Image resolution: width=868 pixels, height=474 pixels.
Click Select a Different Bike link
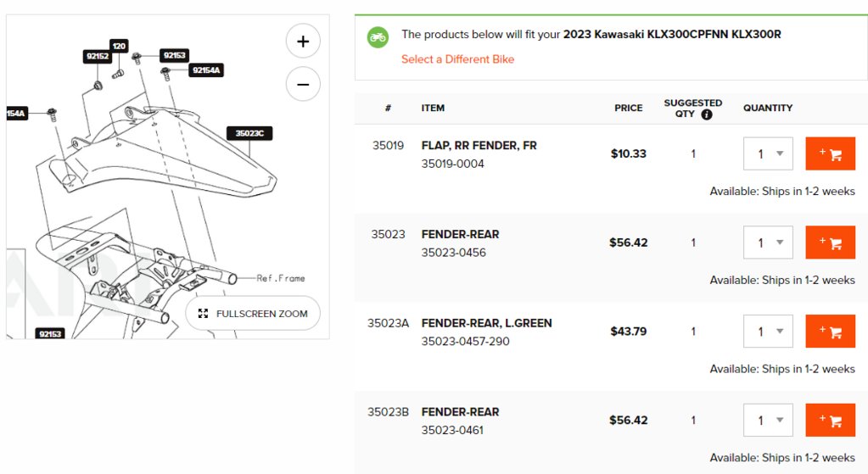click(x=457, y=59)
